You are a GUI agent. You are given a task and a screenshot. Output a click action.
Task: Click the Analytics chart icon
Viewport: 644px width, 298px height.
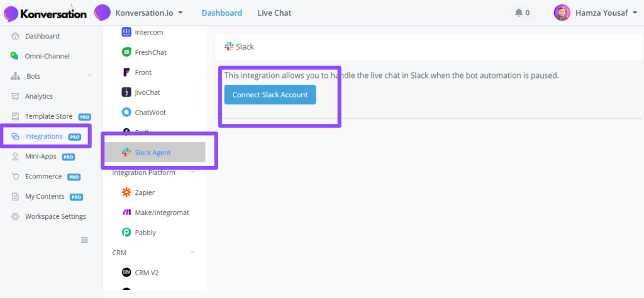coord(15,96)
